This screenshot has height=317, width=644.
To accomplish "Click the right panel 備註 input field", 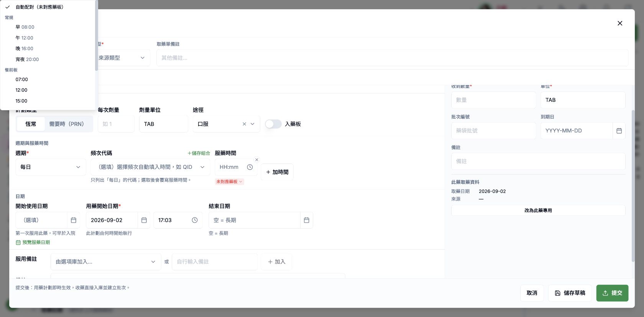I will [538, 162].
